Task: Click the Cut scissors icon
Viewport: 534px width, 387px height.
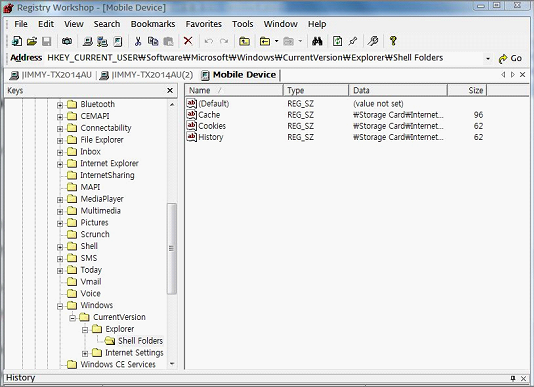Action: pyautogui.click(x=138, y=41)
